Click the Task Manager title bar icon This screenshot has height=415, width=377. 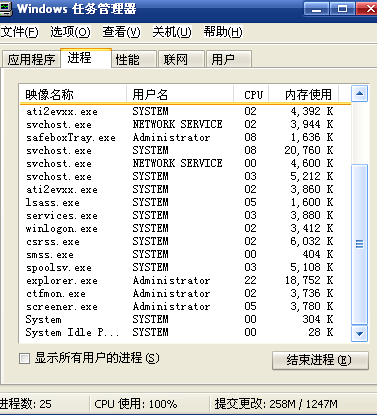pos(5,9)
